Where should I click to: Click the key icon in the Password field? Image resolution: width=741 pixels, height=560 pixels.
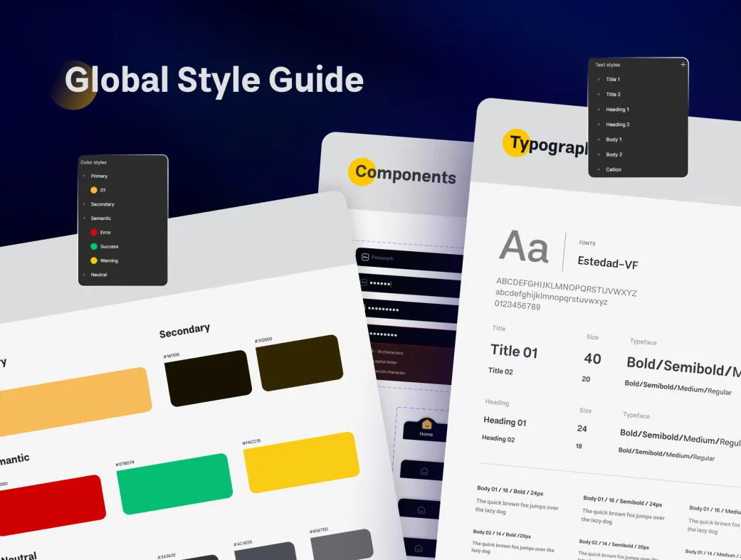[x=364, y=258]
